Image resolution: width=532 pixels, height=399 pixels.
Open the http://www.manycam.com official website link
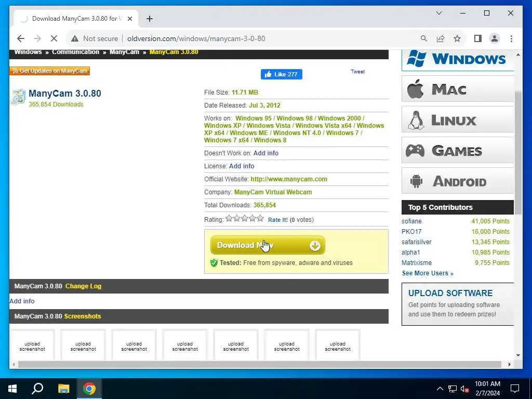(289, 179)
